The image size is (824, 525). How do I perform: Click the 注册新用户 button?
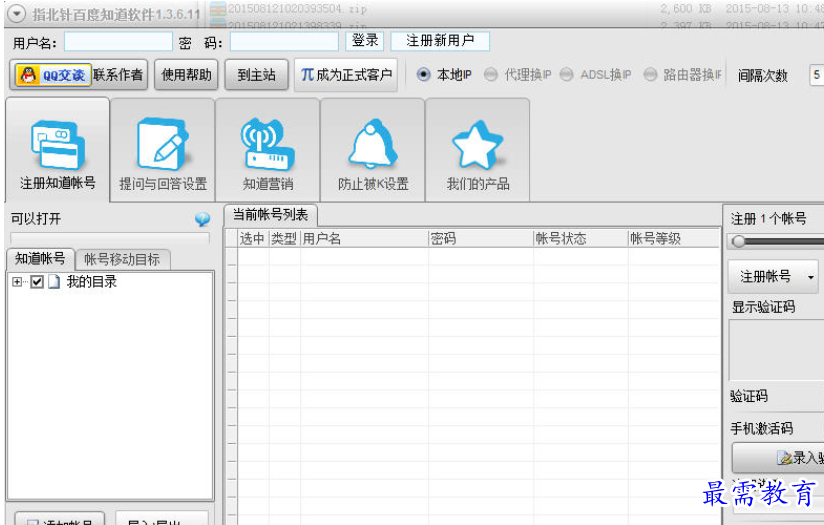440,40
